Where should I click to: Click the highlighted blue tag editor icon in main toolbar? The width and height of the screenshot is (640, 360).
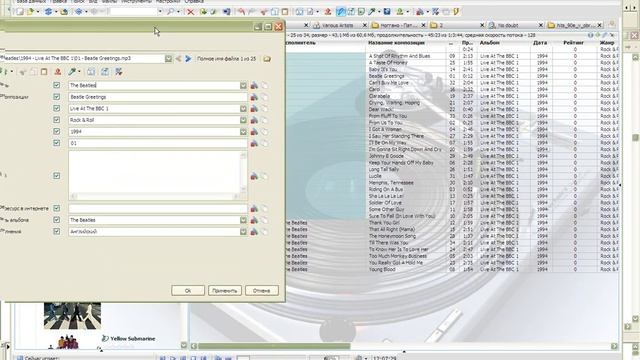point(340,12)
